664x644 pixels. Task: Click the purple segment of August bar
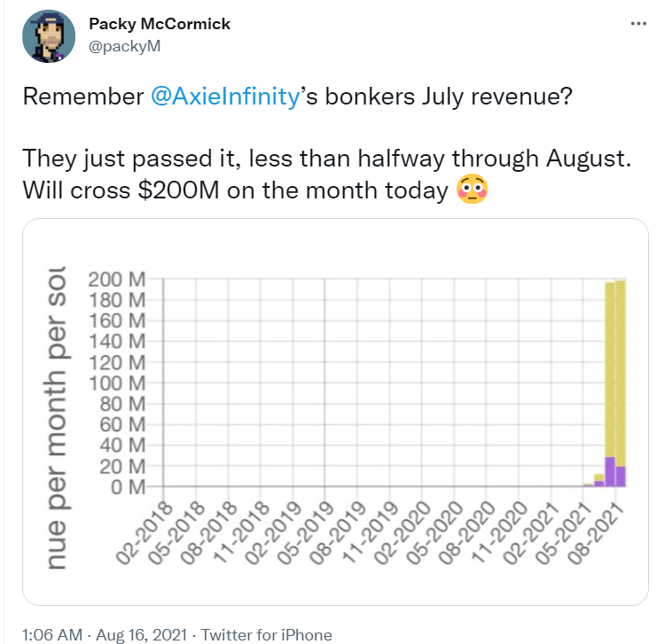(621, 477)
